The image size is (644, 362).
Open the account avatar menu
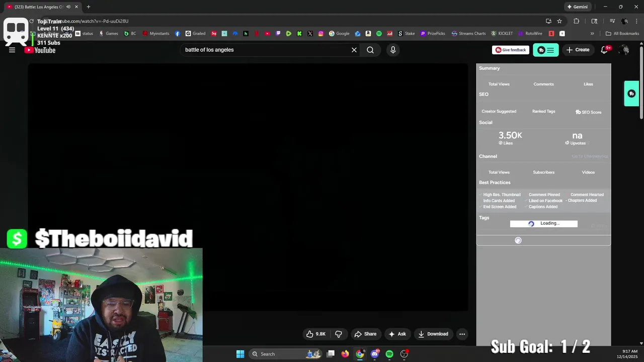tap(624, 50)
